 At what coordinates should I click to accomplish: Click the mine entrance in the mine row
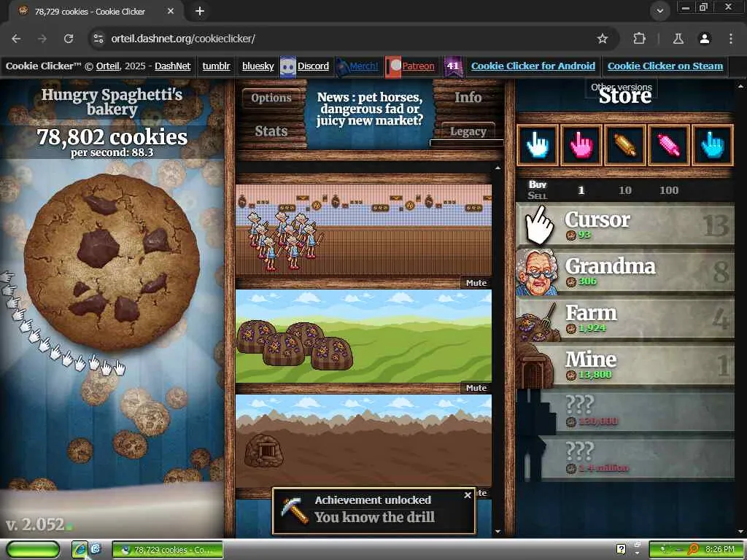(x=264, y=450)
